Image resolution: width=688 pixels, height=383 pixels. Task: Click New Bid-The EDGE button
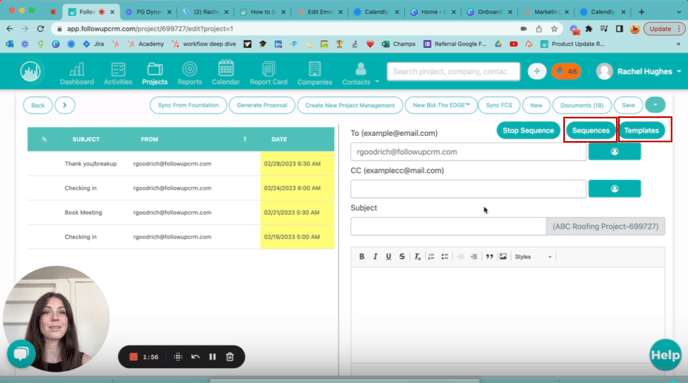pos(441,105)
